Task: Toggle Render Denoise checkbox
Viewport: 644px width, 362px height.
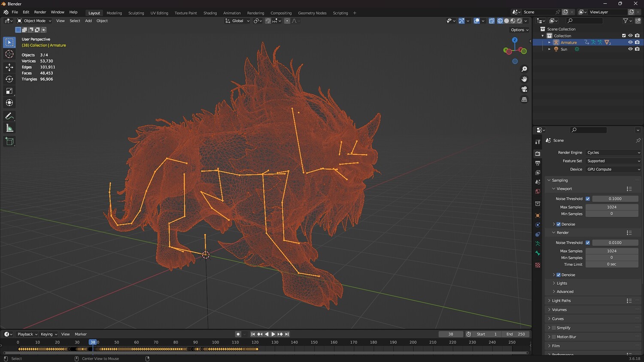Action: 559,275
